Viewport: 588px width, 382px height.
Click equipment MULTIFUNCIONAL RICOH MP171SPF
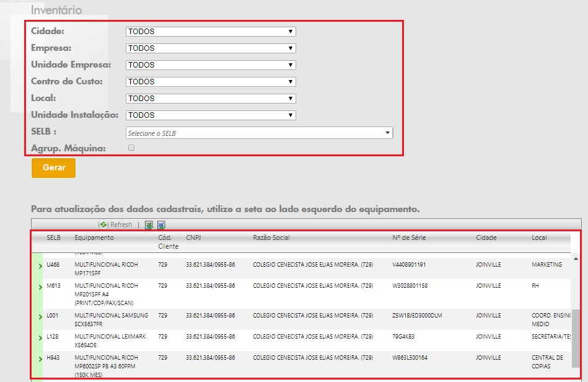pyautogui.click(x=106, y=269)
